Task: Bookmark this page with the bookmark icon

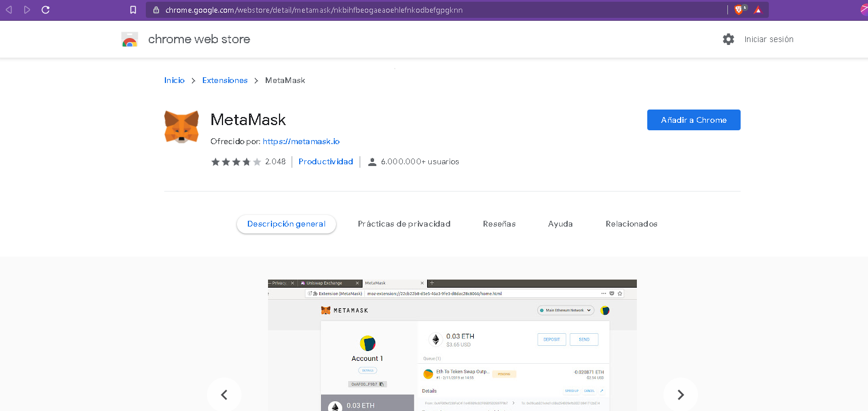Action: [133, 10]
